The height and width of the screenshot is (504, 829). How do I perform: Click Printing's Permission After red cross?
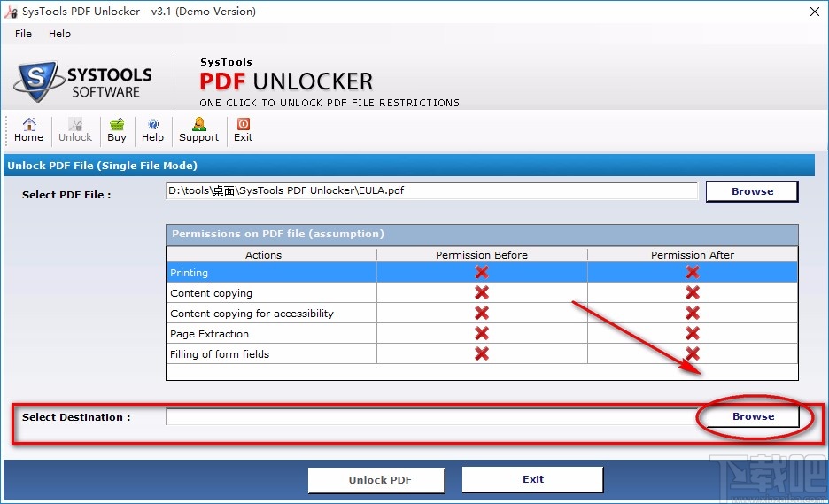click(x=693, y=272)
